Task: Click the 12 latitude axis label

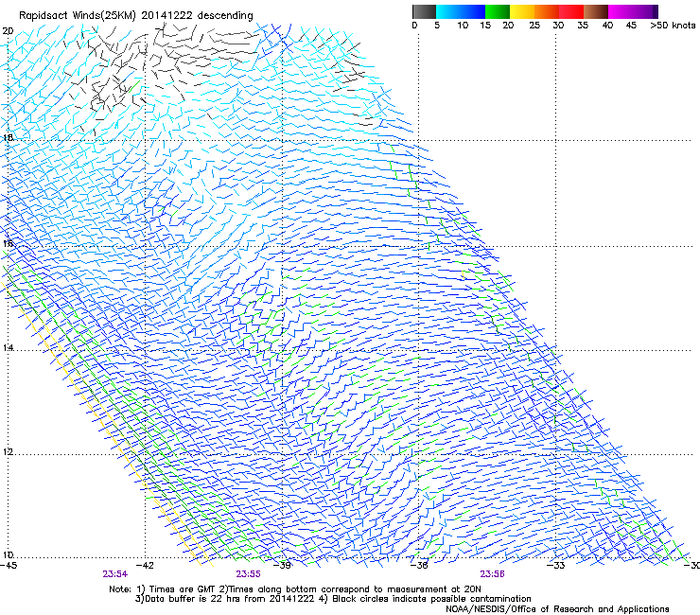Action: 8,451
